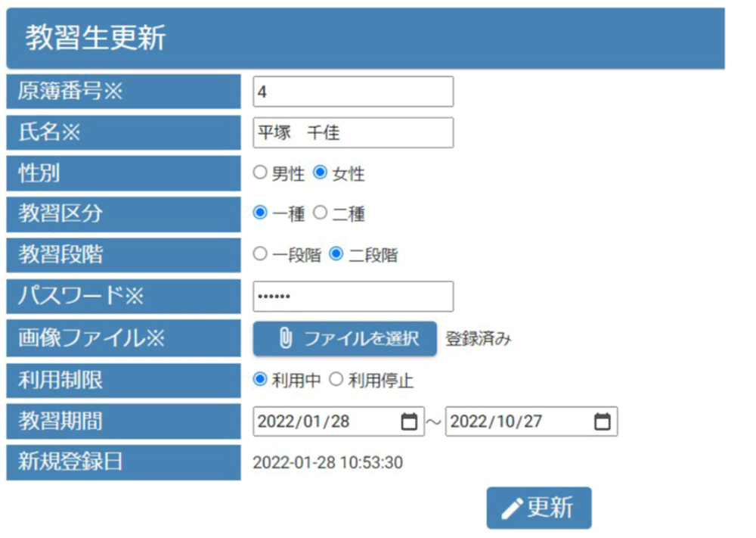
Task: Choose 二種 for 教習区分
Action: (320, 214)
